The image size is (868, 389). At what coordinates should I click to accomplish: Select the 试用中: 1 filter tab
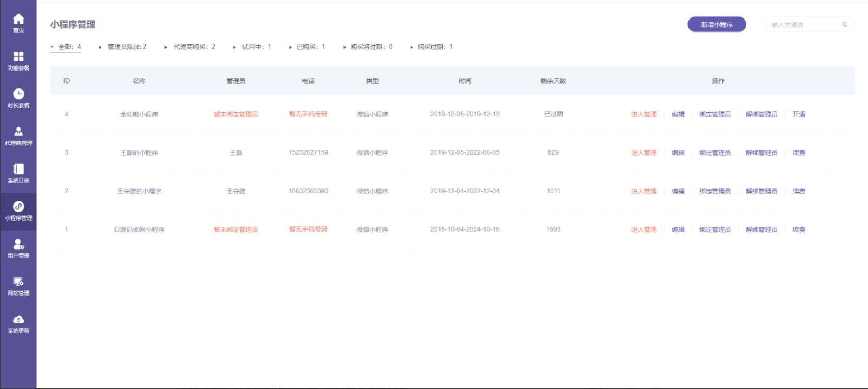tap(256, 47)
